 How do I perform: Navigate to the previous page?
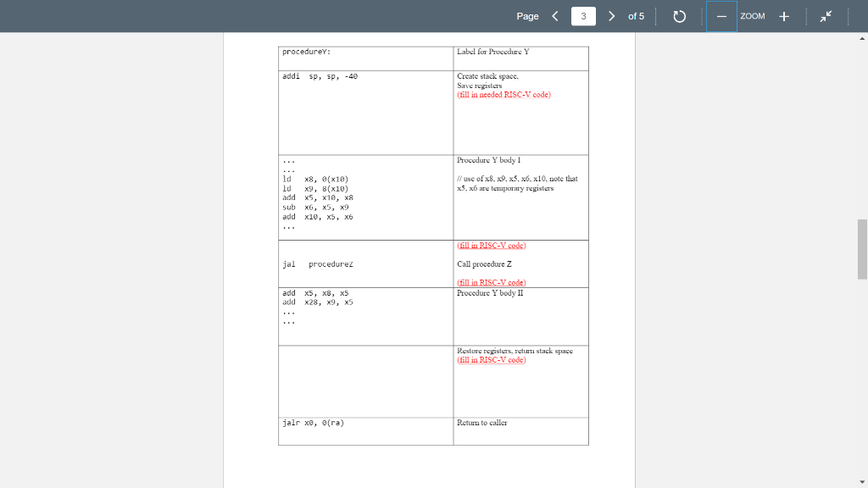[555, 15]
